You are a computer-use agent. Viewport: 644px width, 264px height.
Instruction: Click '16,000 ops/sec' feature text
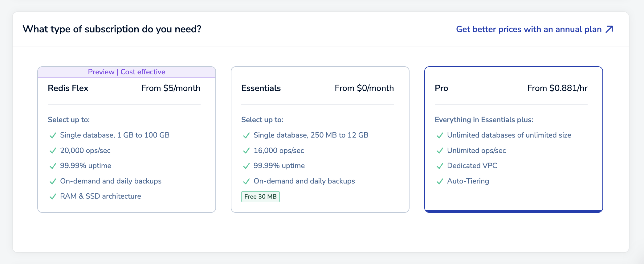pyautogui.click(x=279, y=151)
